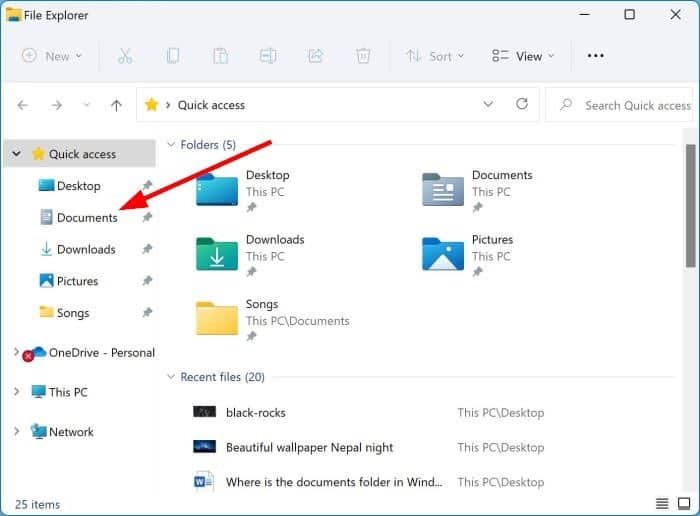
Task: Go forward with the right arrow
Action: pos(57,105)
